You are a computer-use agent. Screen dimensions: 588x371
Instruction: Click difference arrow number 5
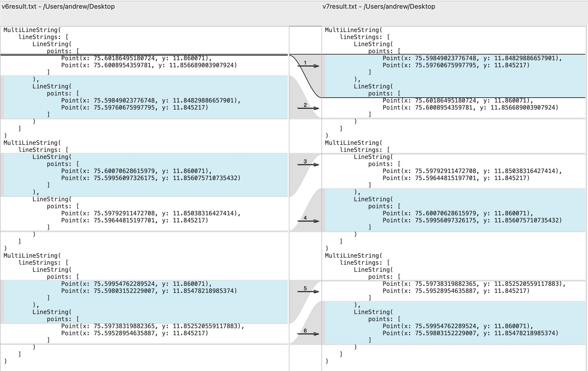(x=308, y=291)
